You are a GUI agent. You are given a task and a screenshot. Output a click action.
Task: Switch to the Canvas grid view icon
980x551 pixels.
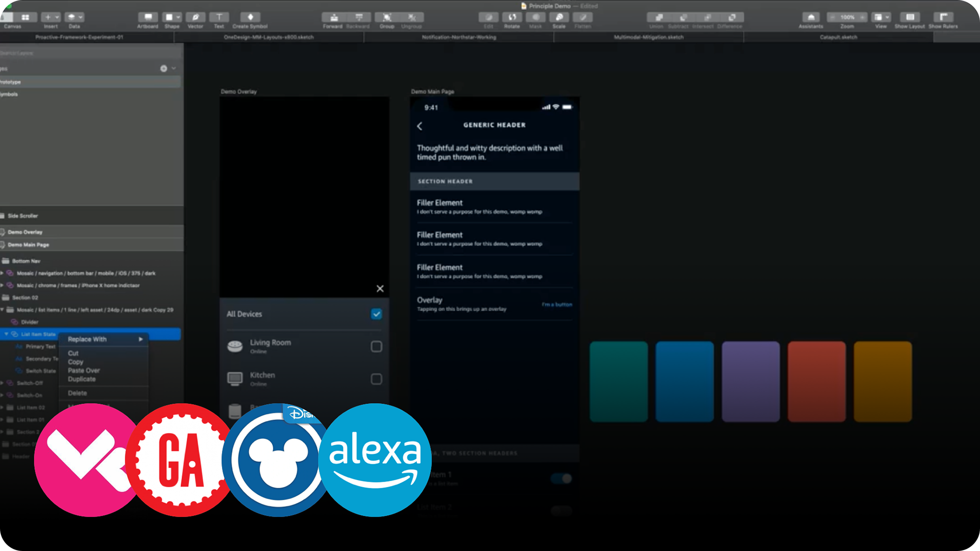pos(25,17)
